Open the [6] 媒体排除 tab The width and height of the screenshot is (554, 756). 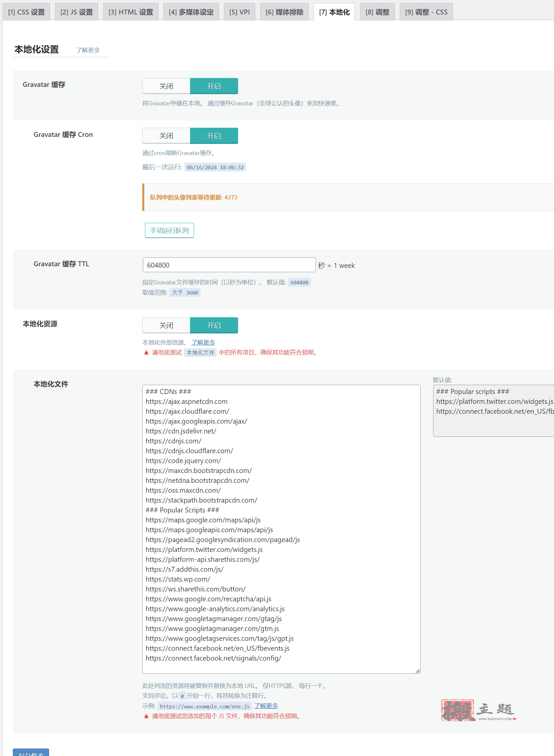point(284,12)
